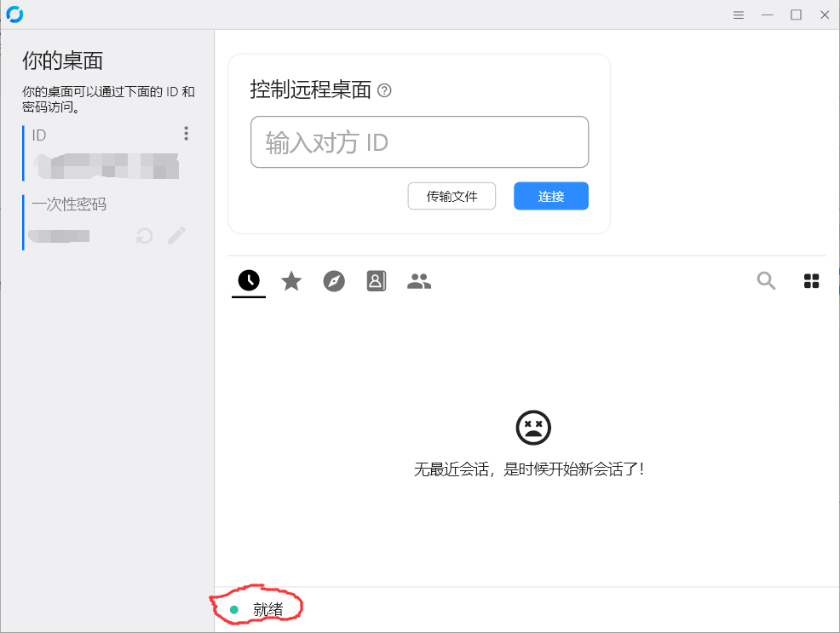Click the 无最近会话 empty message
Image resolution: width=840 pixels, height=633 pixels.
pyautogui.click(x=529, y=469)
